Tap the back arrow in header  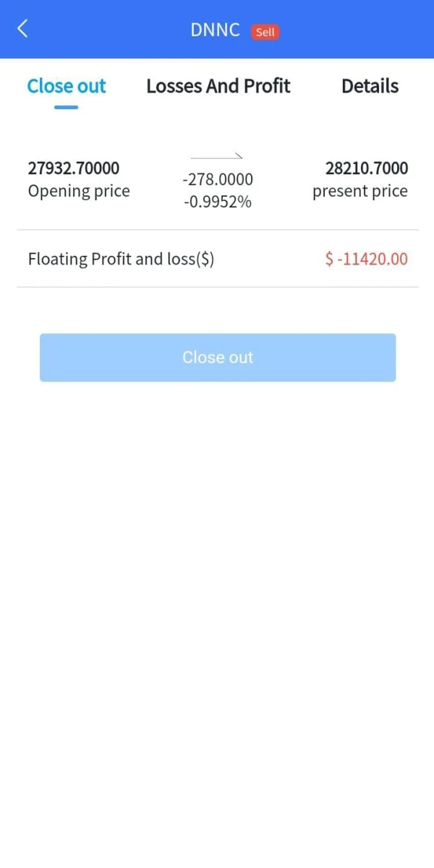tap(23, 29)
